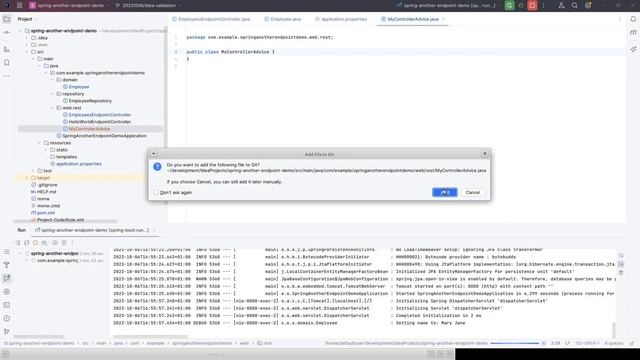Open the Maven tool window icon
640x360 pixels.
(633, 32)
